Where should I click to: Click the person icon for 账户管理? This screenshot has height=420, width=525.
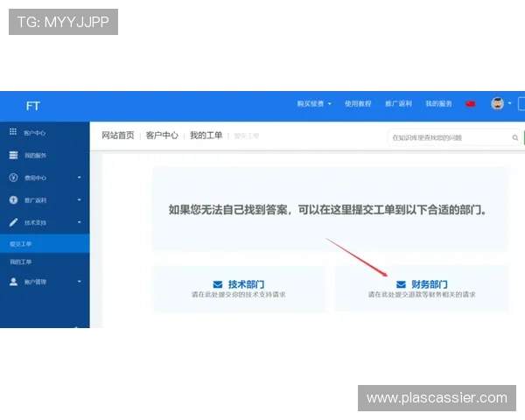click(13, 282)
